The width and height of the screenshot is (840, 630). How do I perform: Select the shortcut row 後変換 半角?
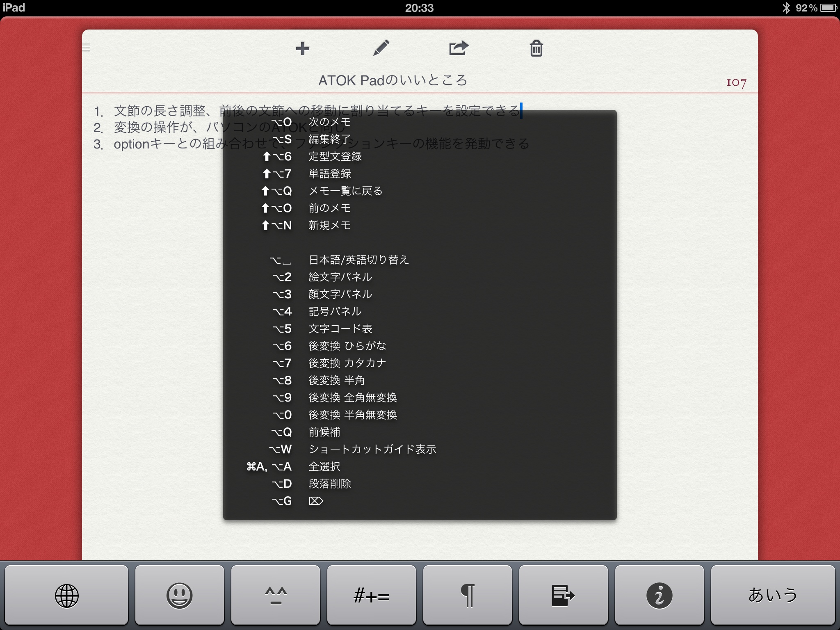coord(420,380)
